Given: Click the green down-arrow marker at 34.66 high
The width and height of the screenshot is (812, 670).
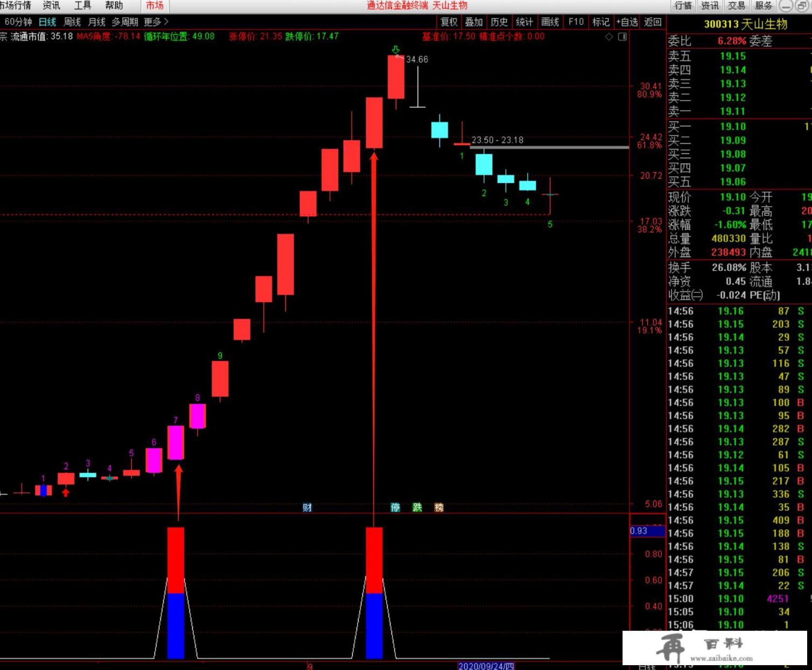Looking at the screenshot, I should [396, 50].
